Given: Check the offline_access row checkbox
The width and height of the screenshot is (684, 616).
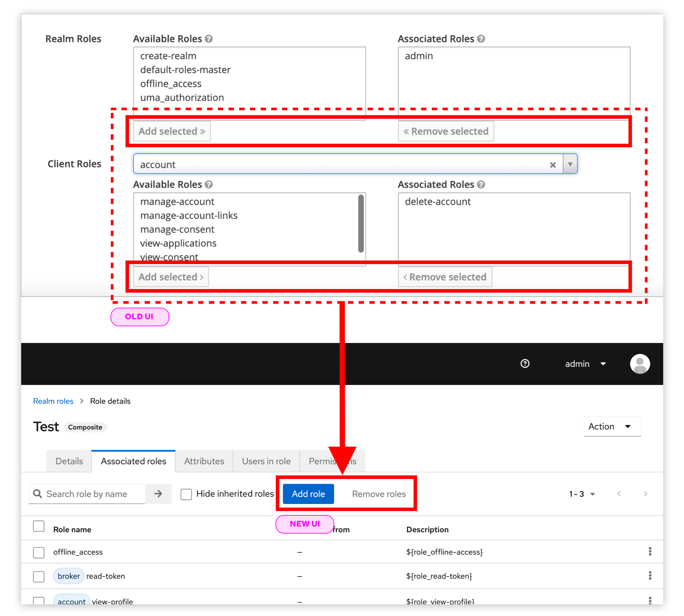Looking at the screenshot, I should pos(39,552).
